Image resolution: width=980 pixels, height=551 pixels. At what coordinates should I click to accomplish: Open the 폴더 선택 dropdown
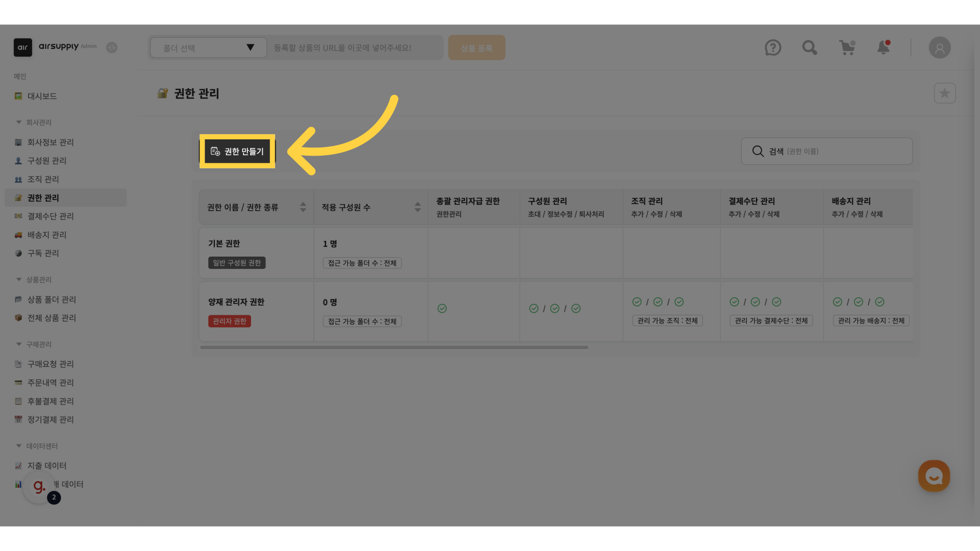click(208, 48)
